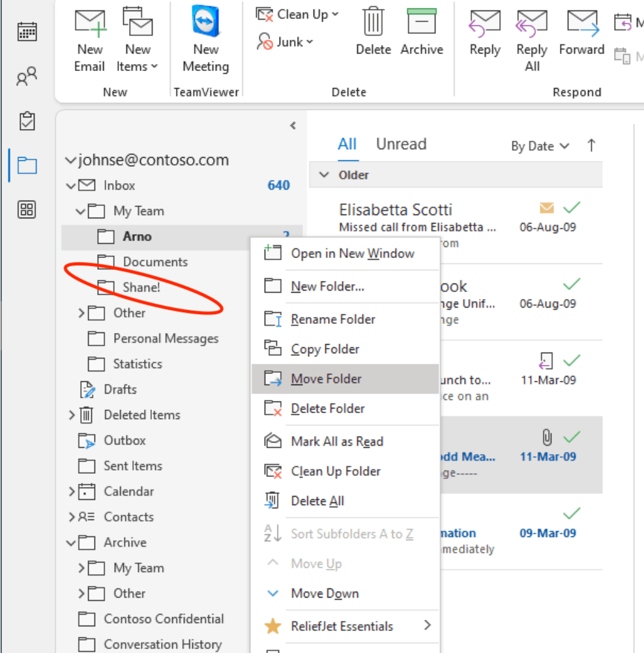Screen dimensions: 644x653
Task: Choose New Folder... from context menu
Action: pos(345,287)
